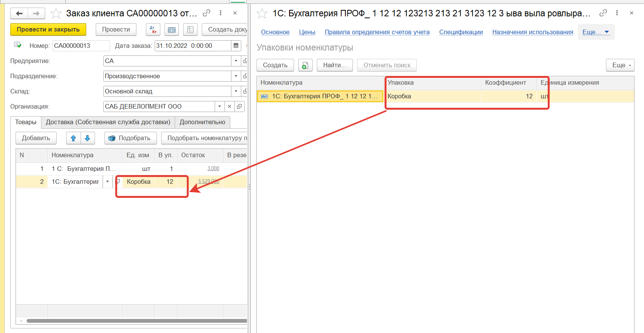Open Назначения использования link
Viewport: 644px width, 333px height.
533,32
